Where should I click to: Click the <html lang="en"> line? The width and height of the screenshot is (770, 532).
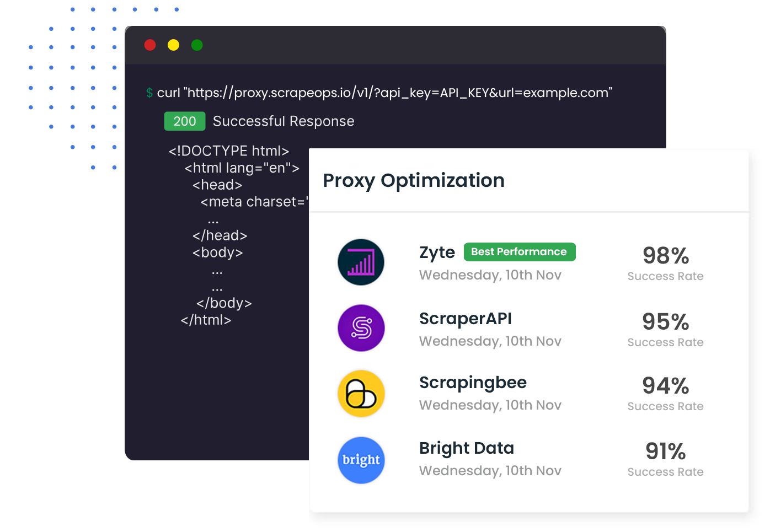click(x=242, y=168)
